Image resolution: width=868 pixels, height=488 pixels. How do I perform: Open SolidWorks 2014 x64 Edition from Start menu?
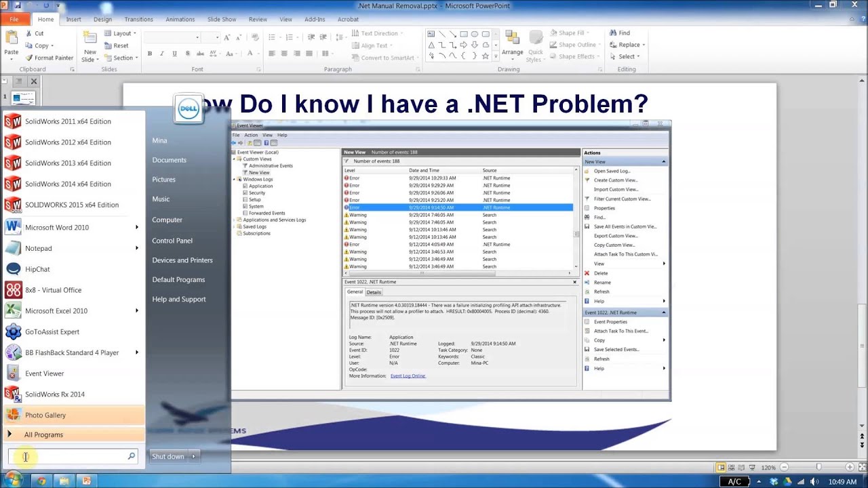coord(73,184)
